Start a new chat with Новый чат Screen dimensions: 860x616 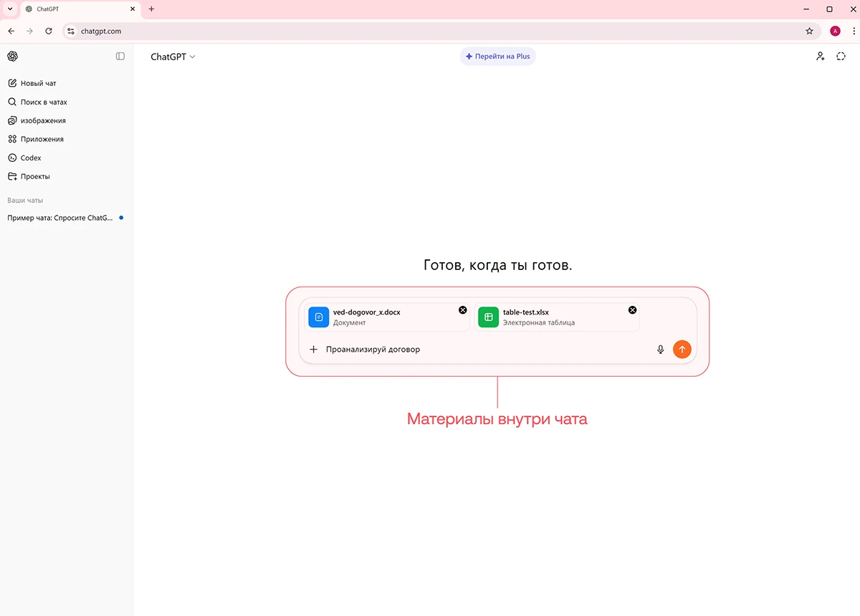(38, 83)
